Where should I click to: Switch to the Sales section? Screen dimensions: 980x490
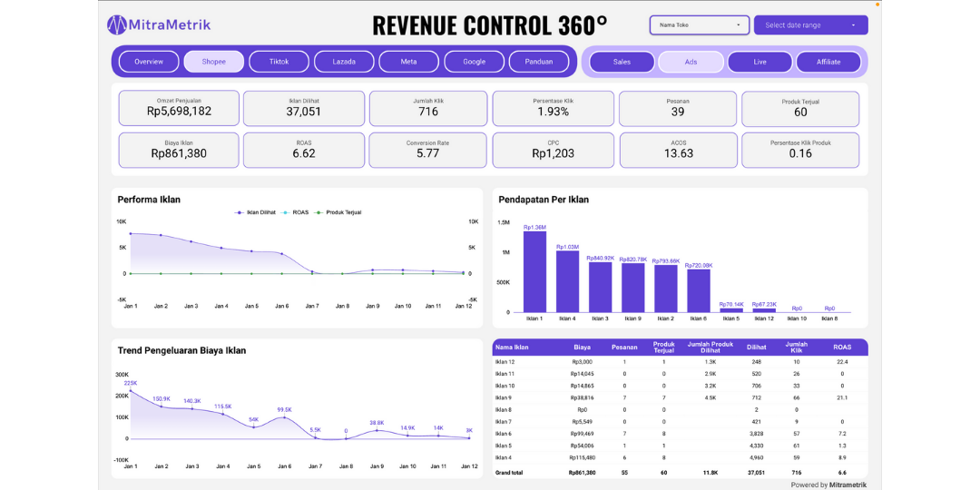(622, 62)
